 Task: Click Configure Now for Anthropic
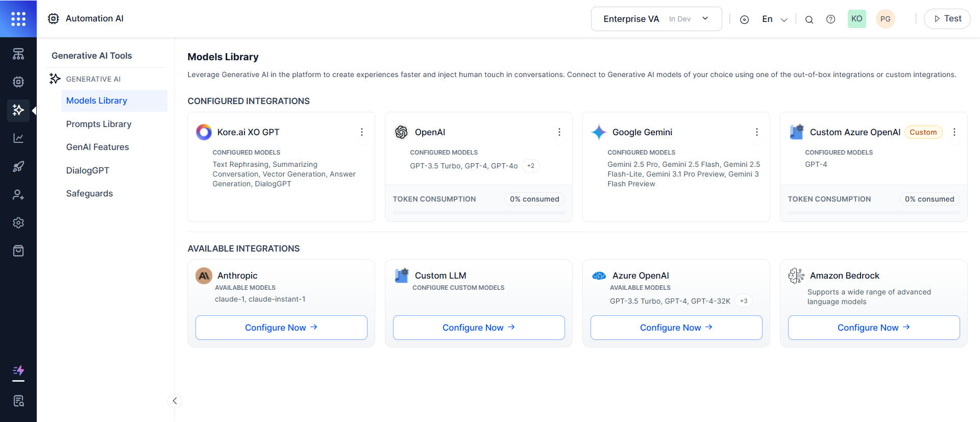coord(281,328)
